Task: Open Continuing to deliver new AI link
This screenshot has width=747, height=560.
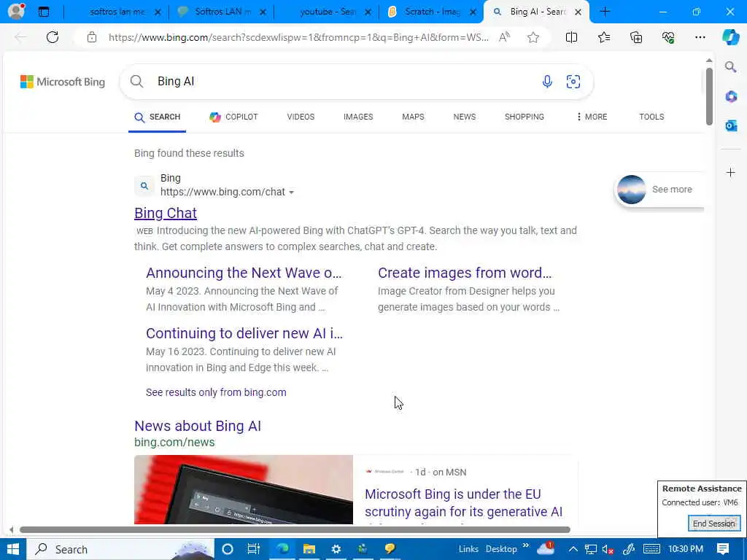Action: 244,333
